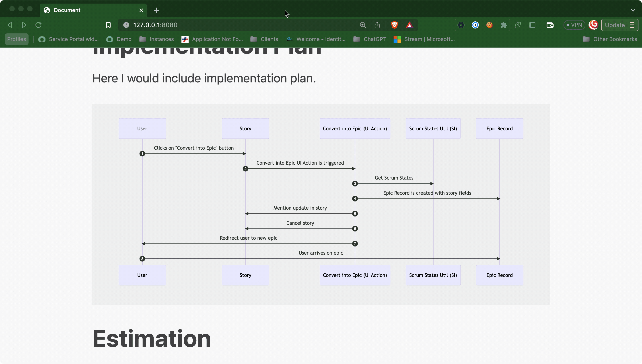Reload the current page
Viewport: 642px width, 364px height.
click(38, 25)
